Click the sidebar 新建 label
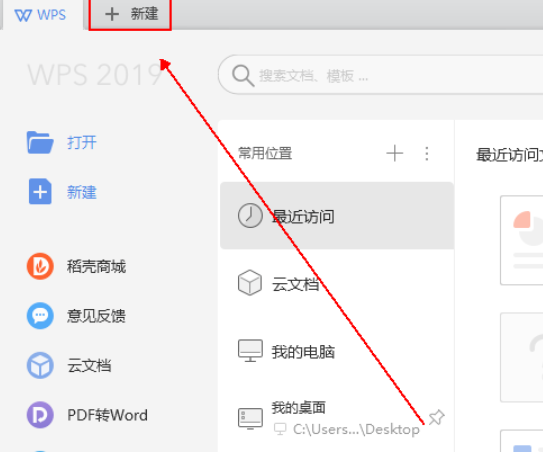Image resolution: width=543 pixels, height=452 pixels. 82,192
